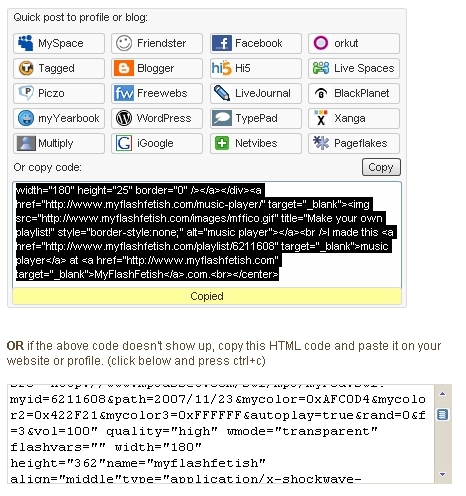Click the lower HTML code textarea
The height and width of the screenshot is (496, 466).
point(221,434)
